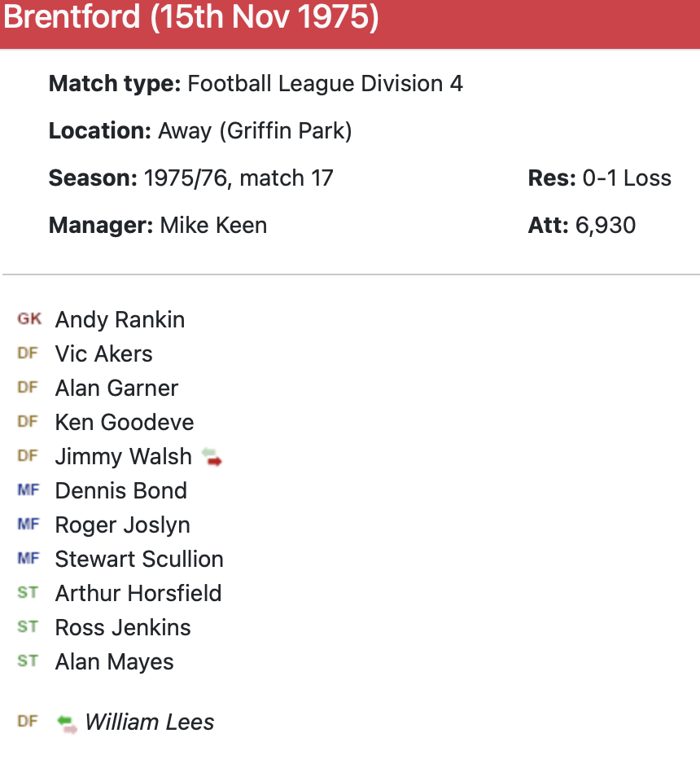
Task: Click the Brentford match title header
Action: [191, 18]
